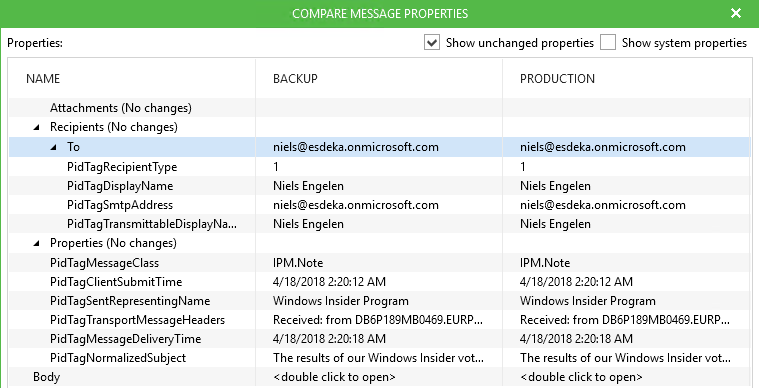Close the Compare Message Properties dialog
Screen dimensions: 759x388
[736, 13]
